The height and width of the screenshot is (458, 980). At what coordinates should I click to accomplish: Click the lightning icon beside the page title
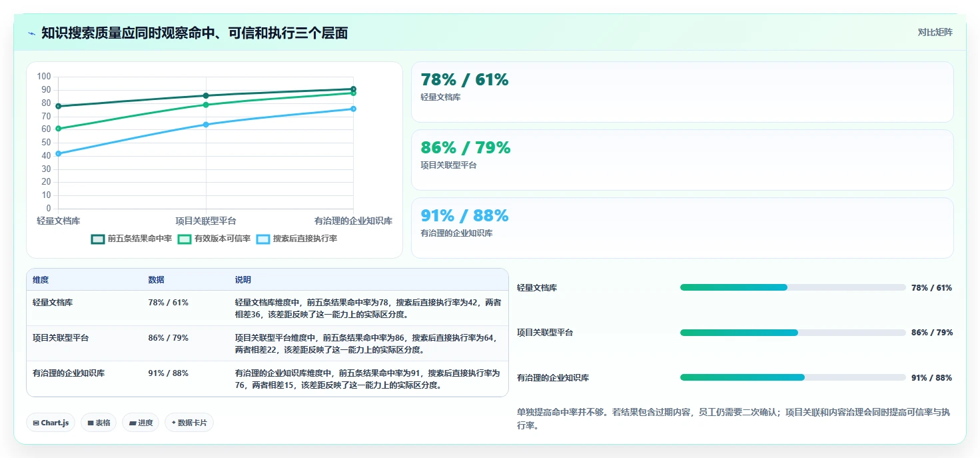coord(31,33)
